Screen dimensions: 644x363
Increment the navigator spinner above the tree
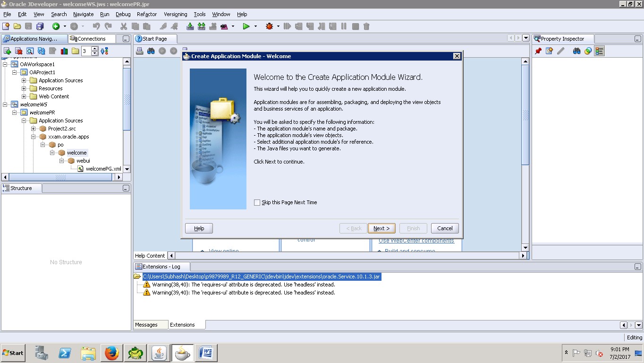point(94,48)
